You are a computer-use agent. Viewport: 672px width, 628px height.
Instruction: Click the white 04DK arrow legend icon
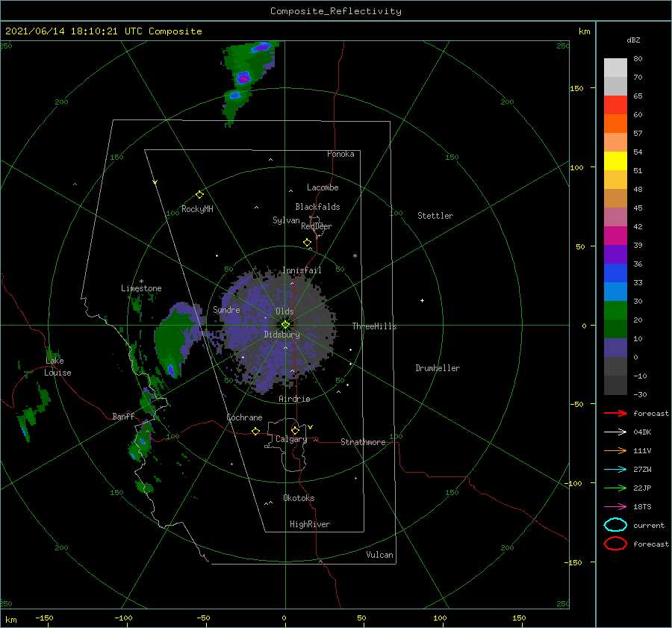pyautogui.click(x=615, y=432)
